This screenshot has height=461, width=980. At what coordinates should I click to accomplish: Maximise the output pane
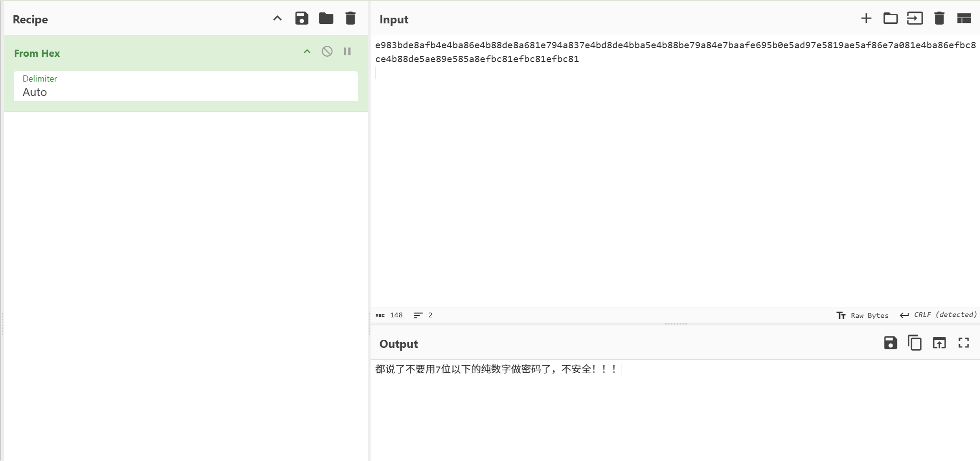click(964, 343)
